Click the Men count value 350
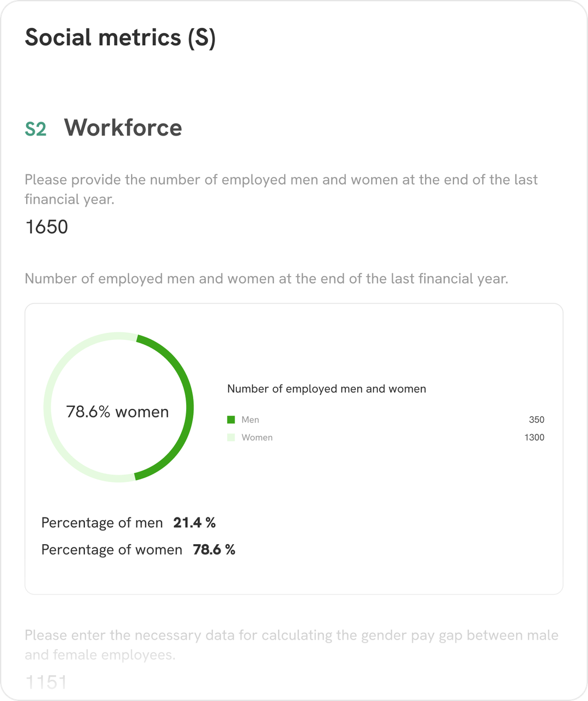588x701 pixels. point(536,419)
